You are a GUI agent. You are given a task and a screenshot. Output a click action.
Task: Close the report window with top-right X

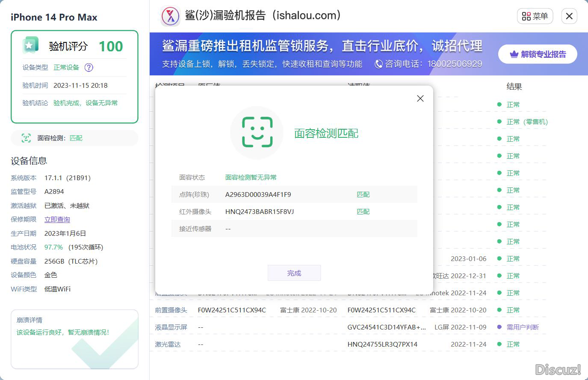tap(569, 16)
